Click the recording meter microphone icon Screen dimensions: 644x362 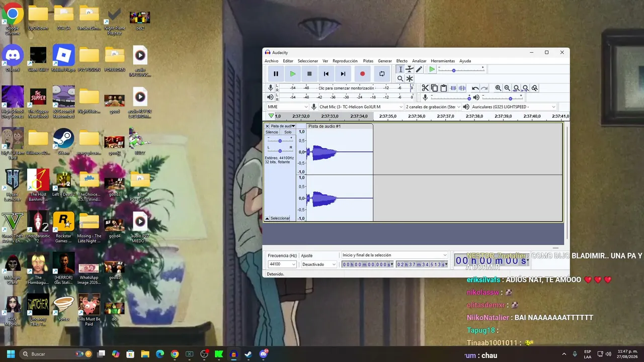click(x=270, y=88)
